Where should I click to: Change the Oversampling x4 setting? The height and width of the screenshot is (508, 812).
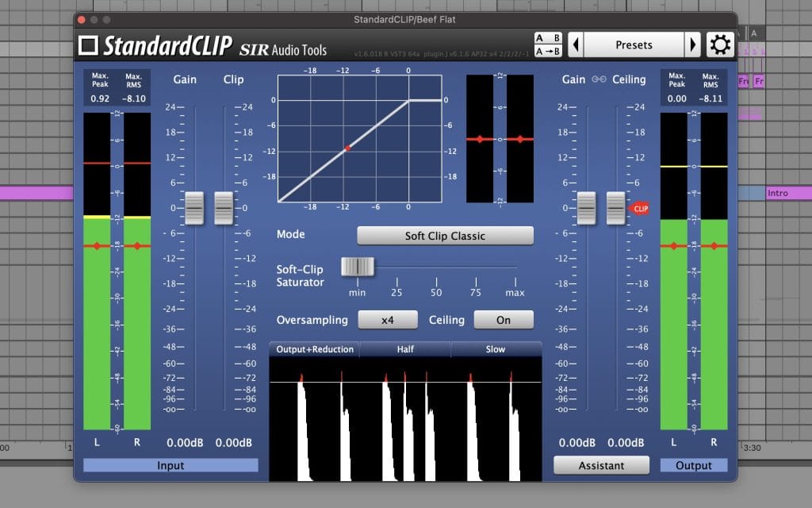[x=388, y=320]
